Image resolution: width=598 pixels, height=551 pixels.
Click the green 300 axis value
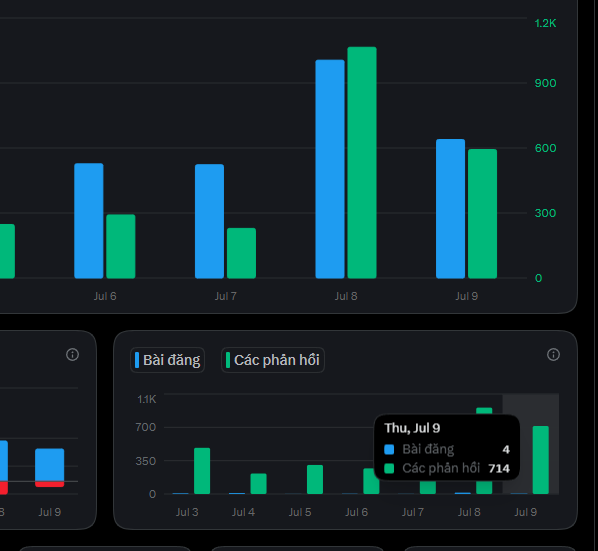545,213
